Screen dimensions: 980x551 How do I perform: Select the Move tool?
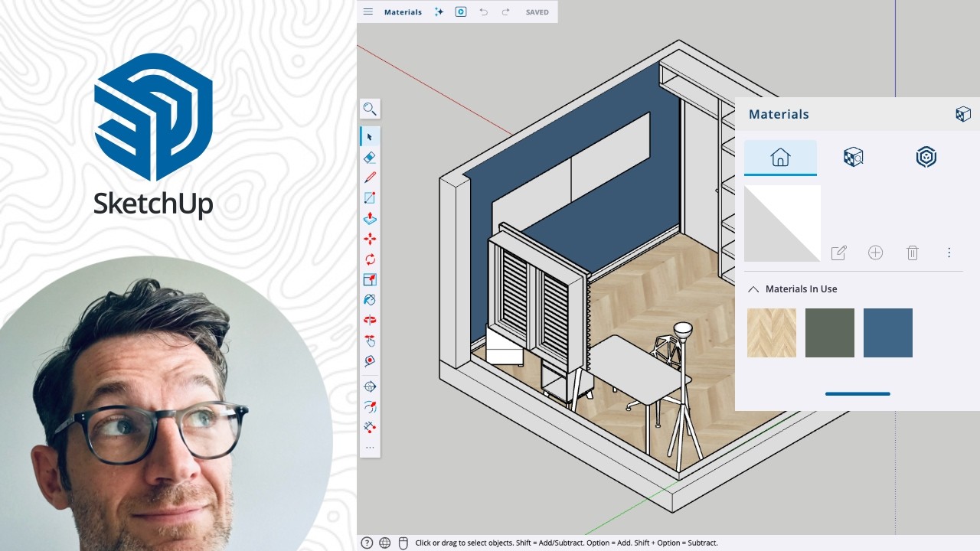(370, 239)
